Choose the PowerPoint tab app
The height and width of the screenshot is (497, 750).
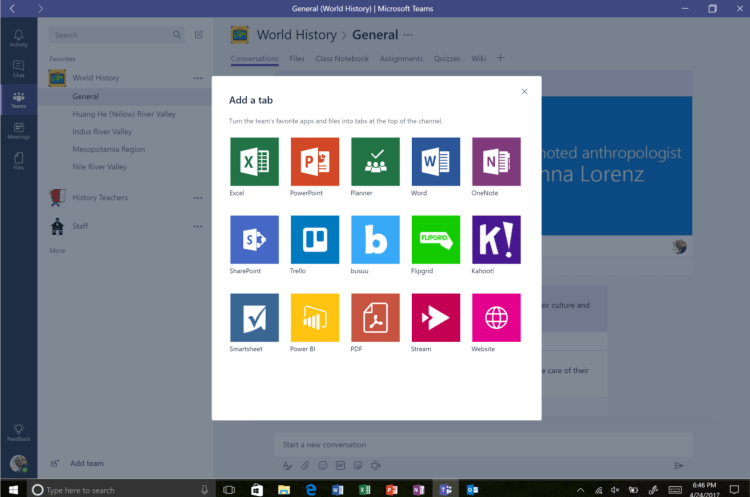(x=315, y=162)
